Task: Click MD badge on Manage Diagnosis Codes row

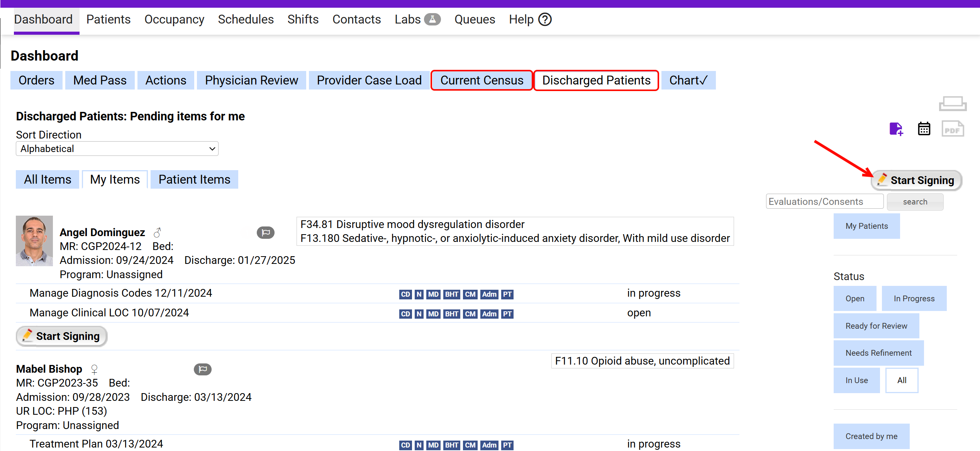Action: point(433,294)
